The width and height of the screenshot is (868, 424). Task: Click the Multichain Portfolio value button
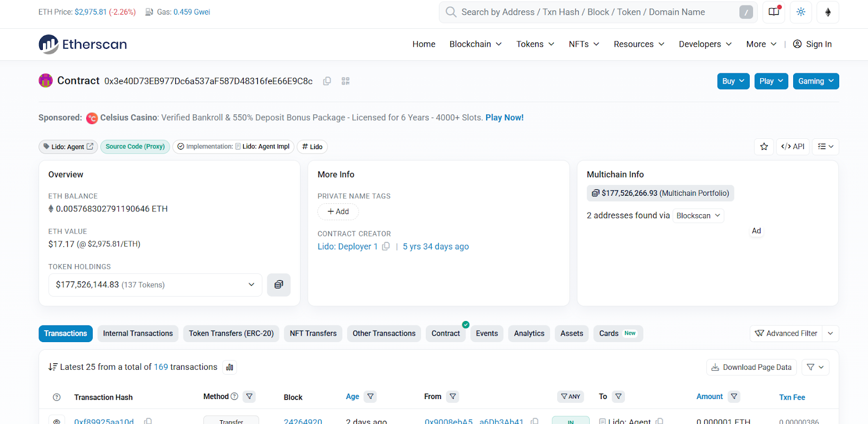(660, 193)
